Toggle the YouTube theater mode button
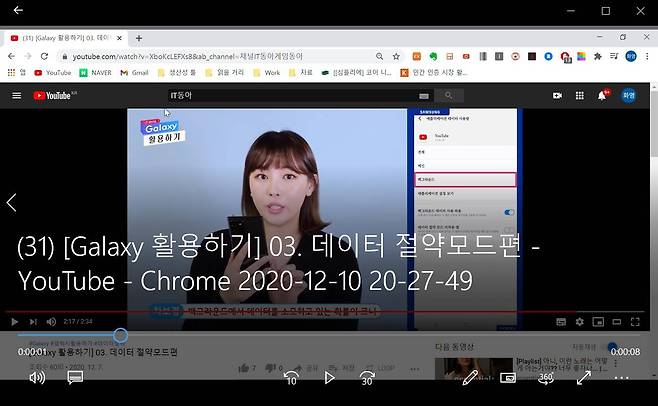 point(616,322)
